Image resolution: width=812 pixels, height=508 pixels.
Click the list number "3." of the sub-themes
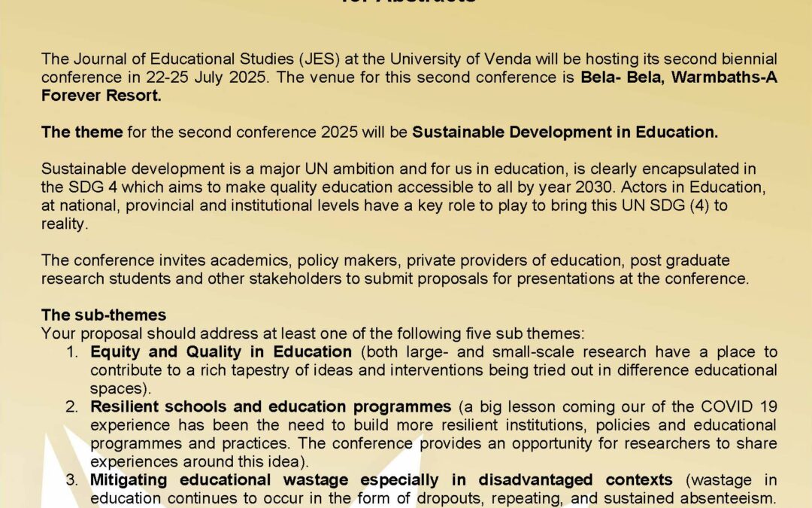point(72,479)
